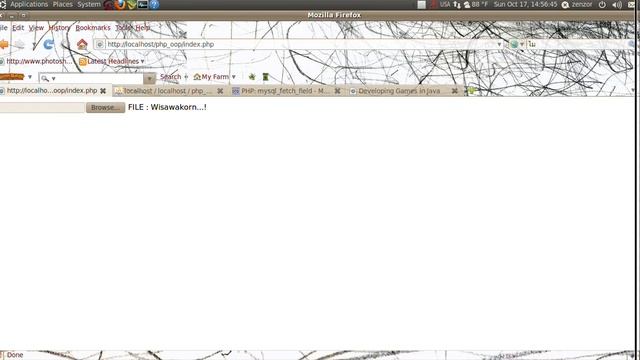Image resolution: width=640 pixels, height=360 pixels.
Task: Open the address bar history dropdown arrow
Action: click(x=499, y=44)
